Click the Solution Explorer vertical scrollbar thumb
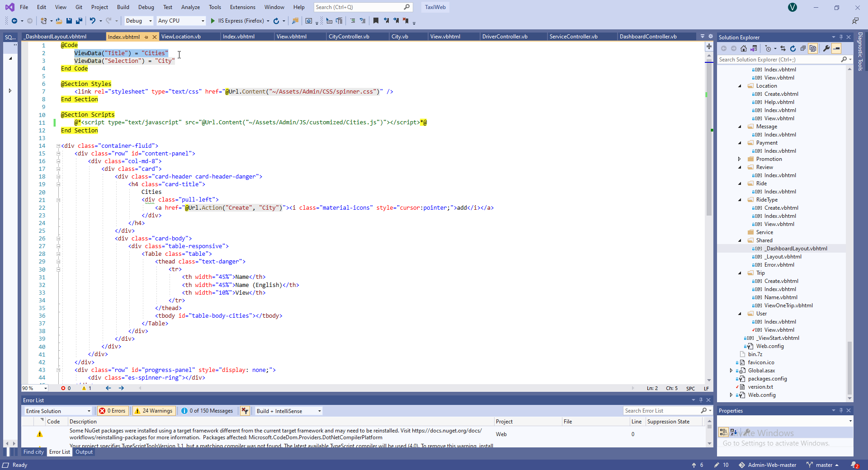The width and height of the screenshot is (868, 470). click(849, 368)
